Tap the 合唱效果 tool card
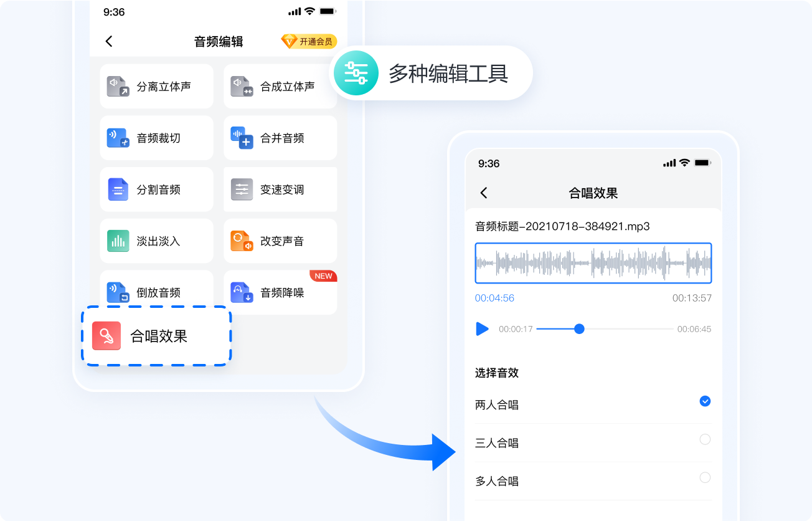 click(x=156, y=336)
